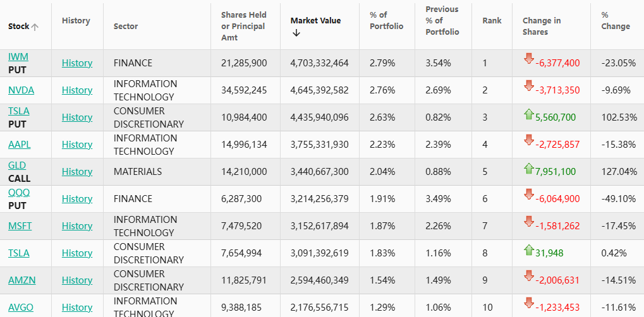Screen dimensions: 644x317
Task: Open the NVDA stock link
Action: 21,90
